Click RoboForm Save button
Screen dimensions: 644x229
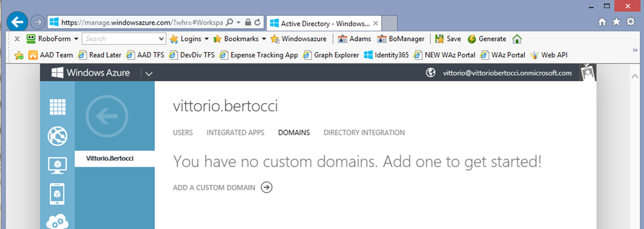tap(448, 39)
